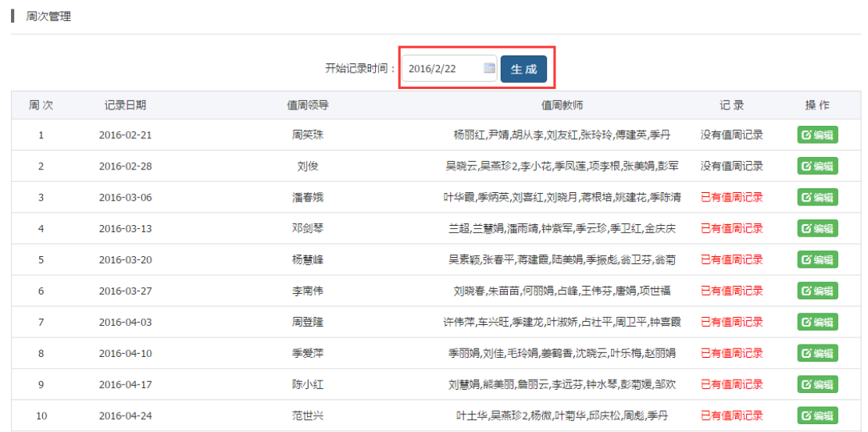The height and width of the screenshot is (432, 868).
Task: Click record date 2016-04-24 cell
Action: click(125, 416)
